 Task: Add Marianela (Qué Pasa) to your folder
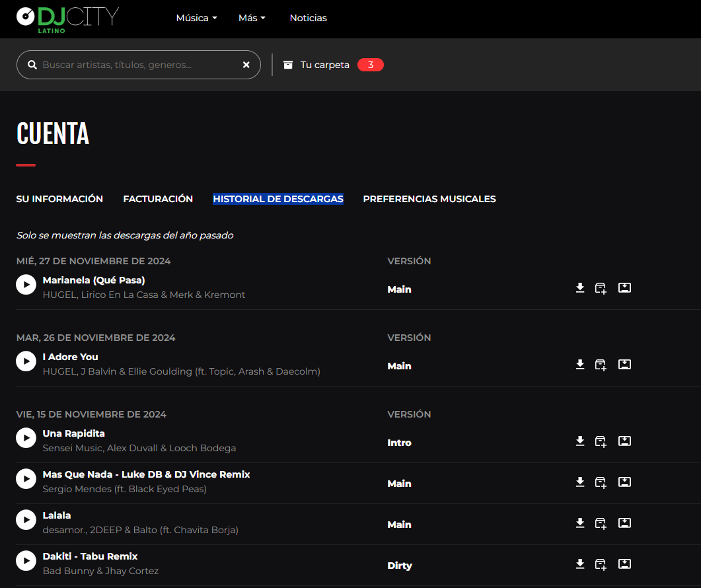pos(601,289)
